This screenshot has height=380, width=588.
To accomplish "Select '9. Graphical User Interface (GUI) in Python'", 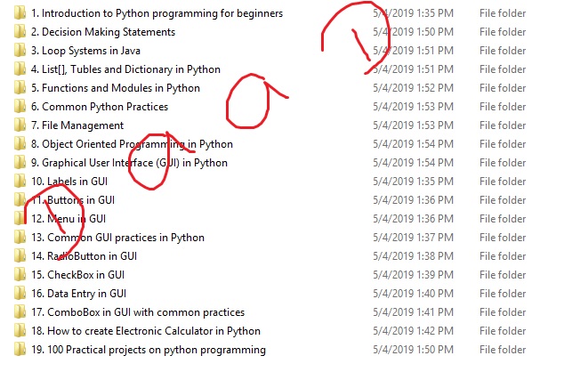I will [x=129, y=163].
